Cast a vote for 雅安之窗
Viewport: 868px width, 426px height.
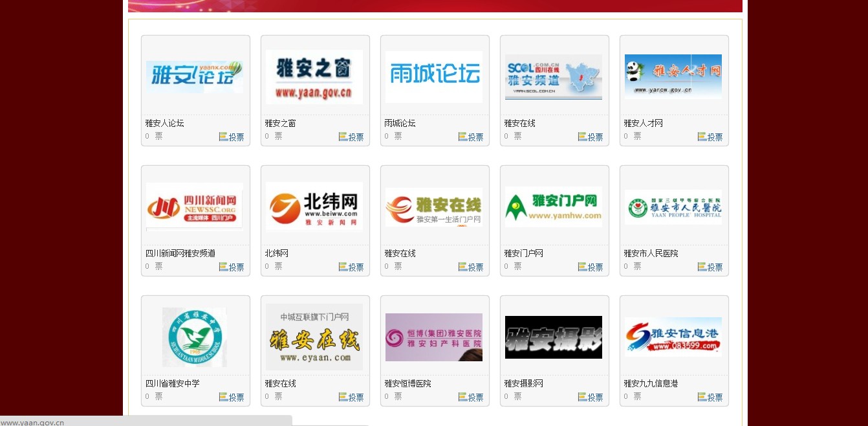pos(351,137)
